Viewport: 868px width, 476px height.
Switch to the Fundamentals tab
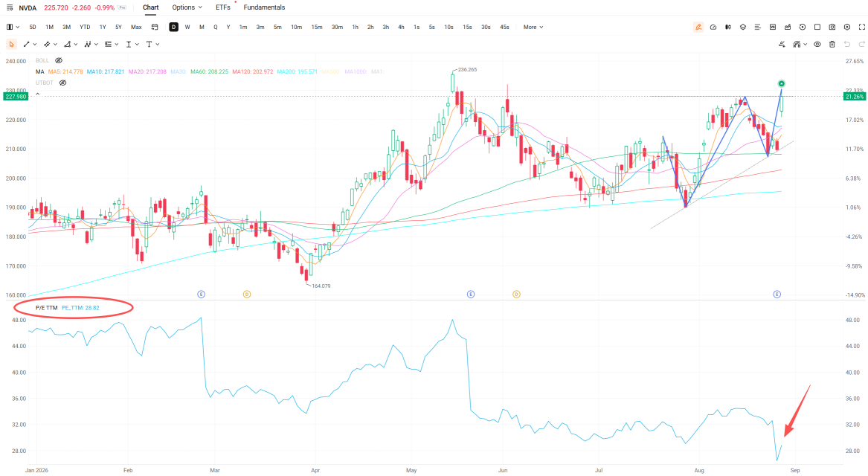[x=264, y=7]
